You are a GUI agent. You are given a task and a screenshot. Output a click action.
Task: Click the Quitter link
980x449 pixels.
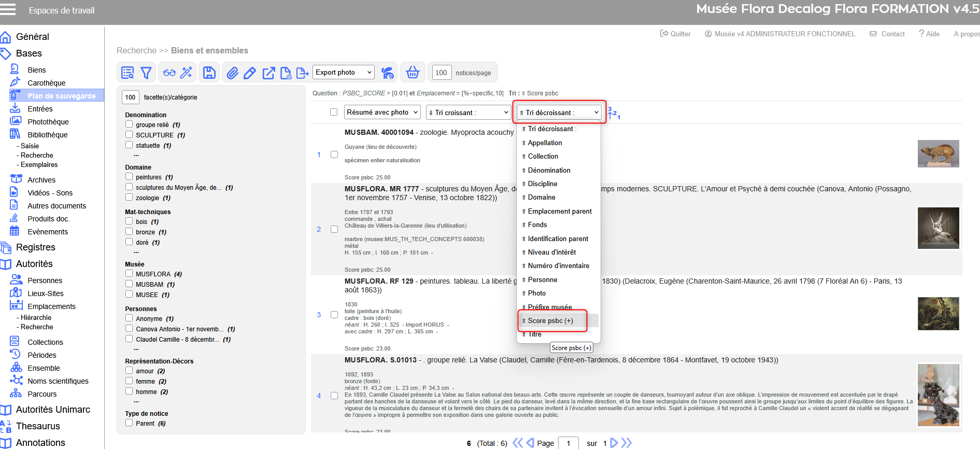point(675,34)
